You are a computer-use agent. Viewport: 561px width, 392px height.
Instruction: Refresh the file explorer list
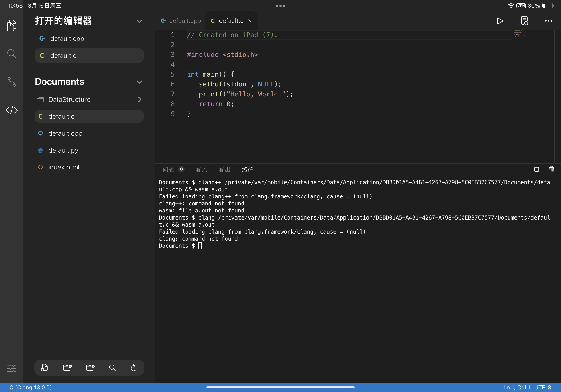point(133,368)
